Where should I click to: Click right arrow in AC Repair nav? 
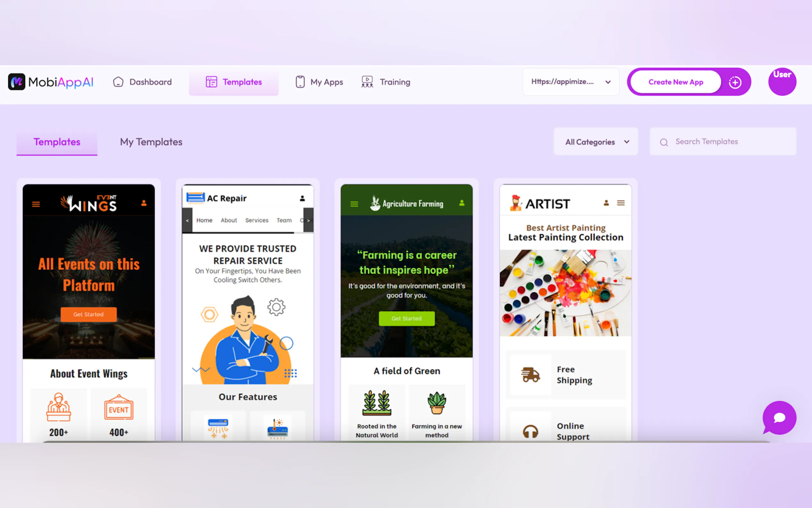[x=308, y=220]
